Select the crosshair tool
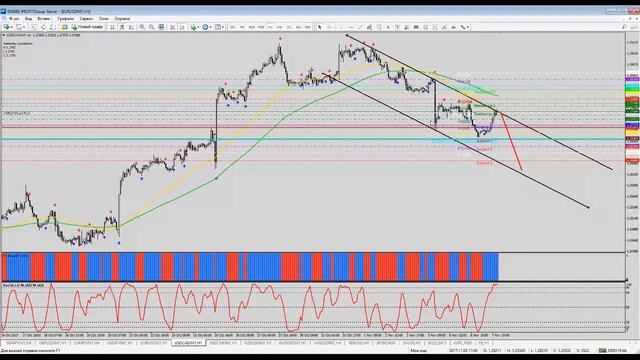This screenshot has width=640, height=360. (329, 27)
